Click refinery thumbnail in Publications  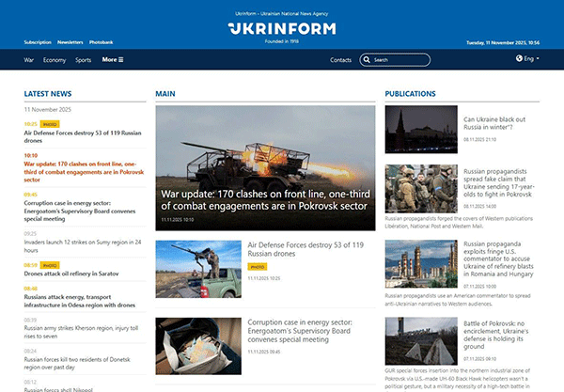[421, 264]
